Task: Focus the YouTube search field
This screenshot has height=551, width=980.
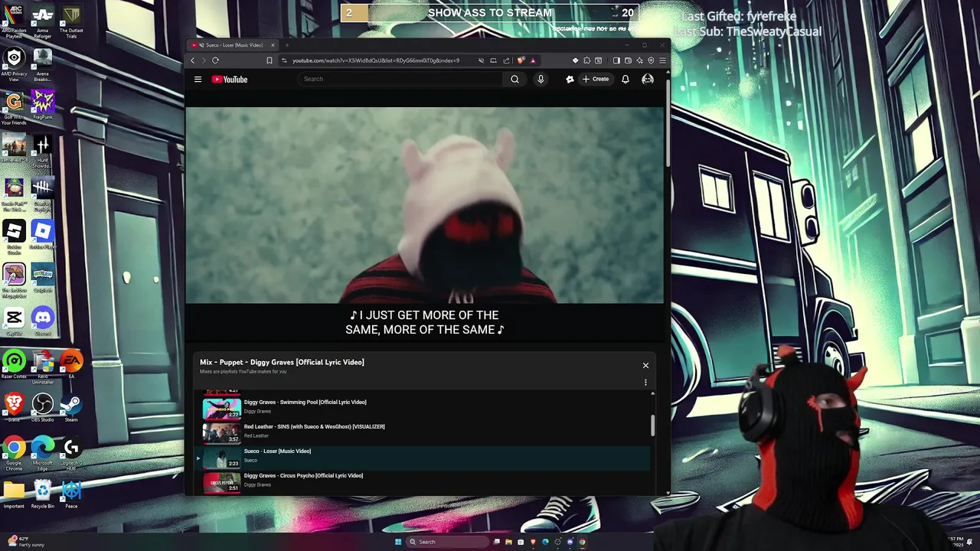Action: (400, 79)
